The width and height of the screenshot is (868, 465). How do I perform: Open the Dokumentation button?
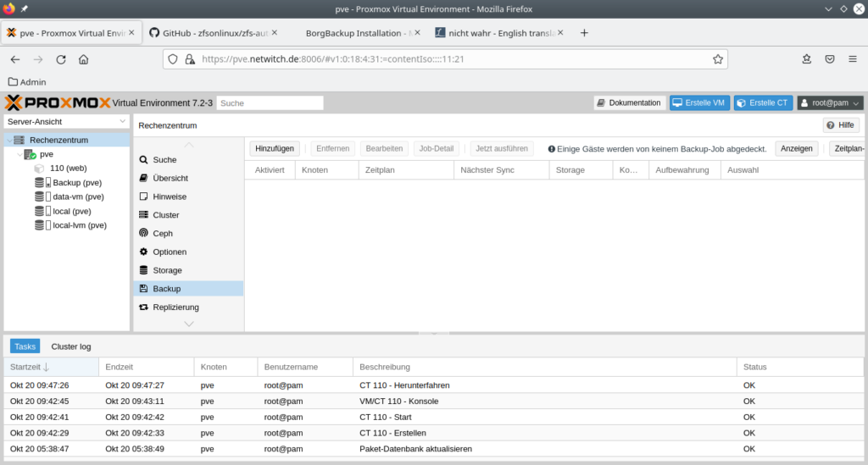[x=630, y=102]
